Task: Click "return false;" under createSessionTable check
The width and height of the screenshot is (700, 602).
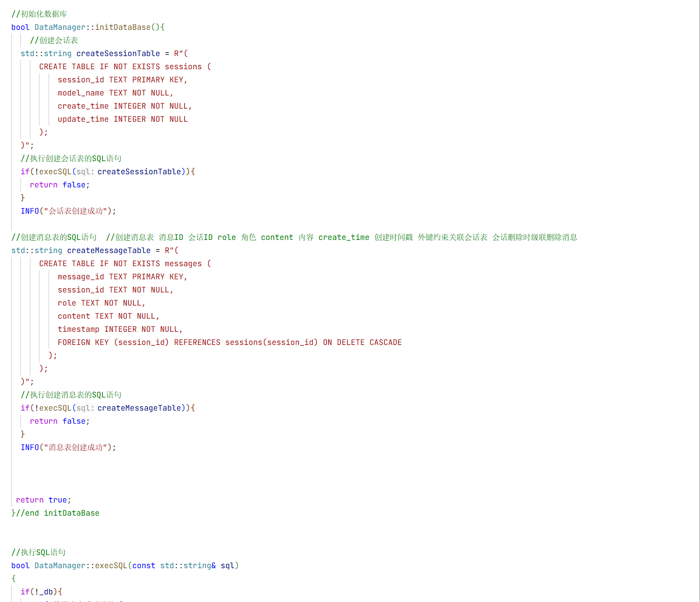Action: [60, 185]
